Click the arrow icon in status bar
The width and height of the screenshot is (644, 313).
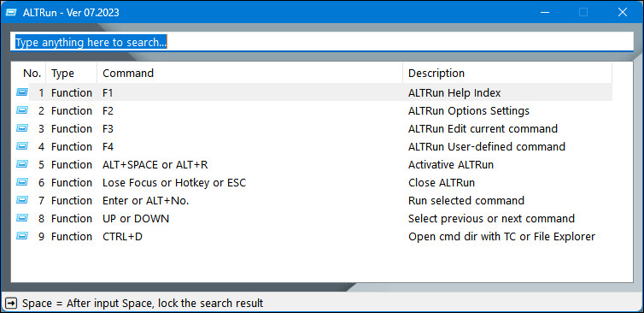pyautogui.click(x=11, y=304)
